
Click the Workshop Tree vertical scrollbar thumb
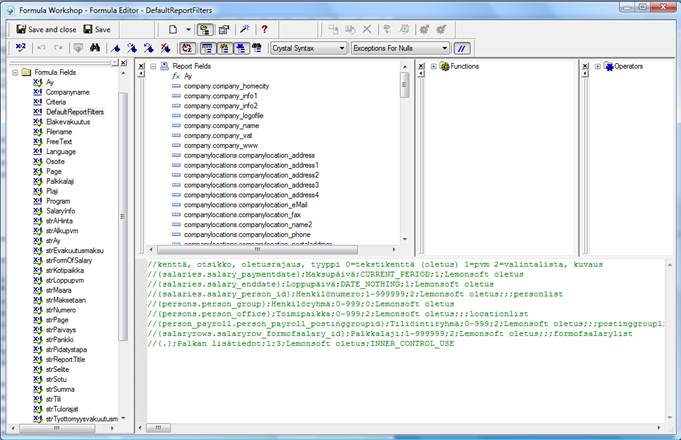(123, 216)
